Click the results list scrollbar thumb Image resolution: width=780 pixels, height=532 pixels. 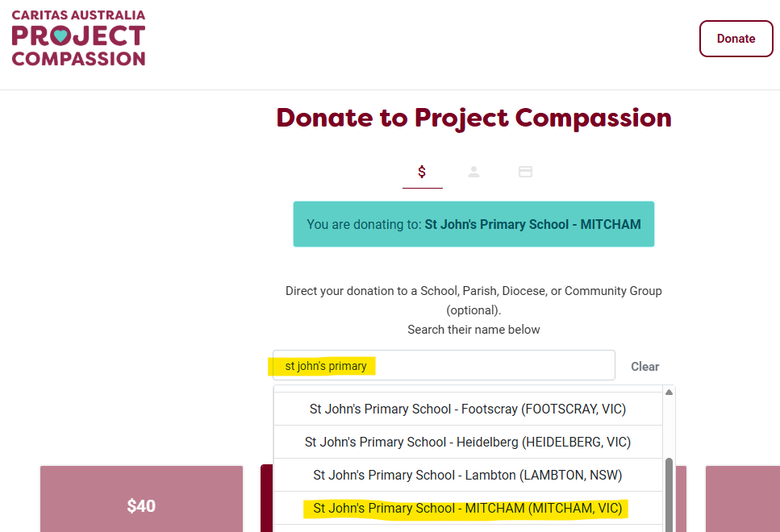click(x=669, y=492)
